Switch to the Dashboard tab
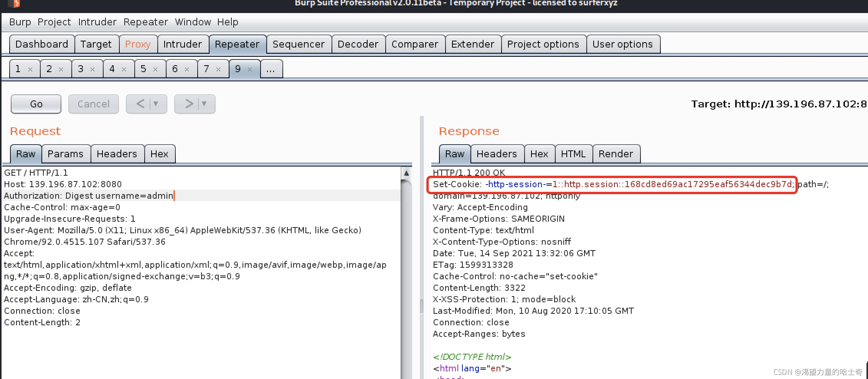Screen dimensions: 868x379 pyautogui.click(x=42, y=44)
